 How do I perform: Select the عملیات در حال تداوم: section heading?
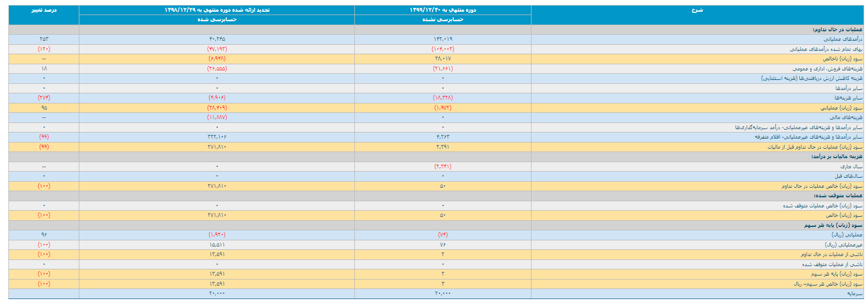point(838,30)
